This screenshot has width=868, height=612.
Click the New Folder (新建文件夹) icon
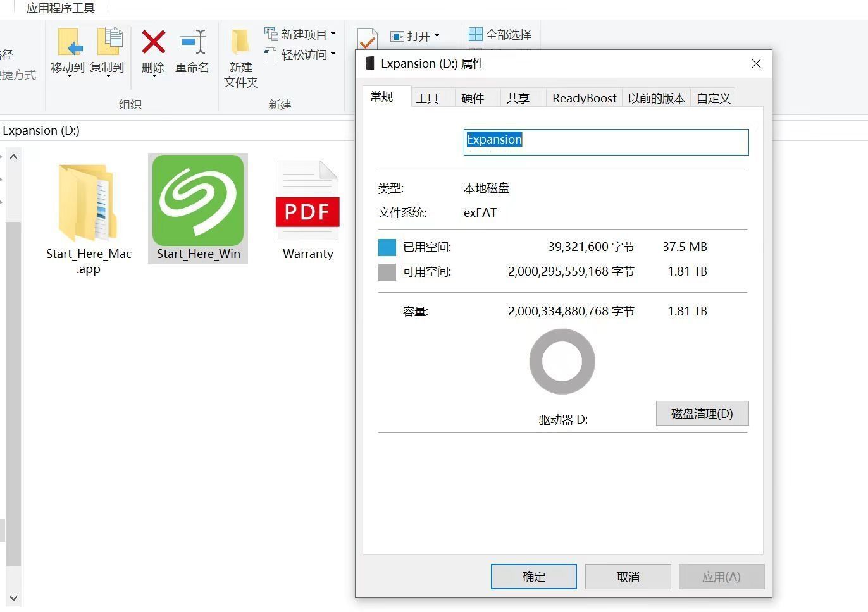tap(240, 43)
